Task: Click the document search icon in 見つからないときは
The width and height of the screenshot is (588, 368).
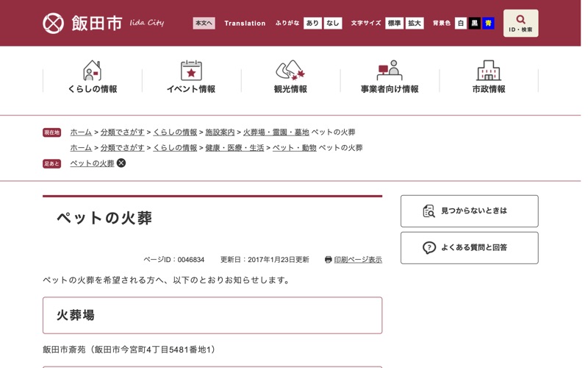Action: [429, 211]
